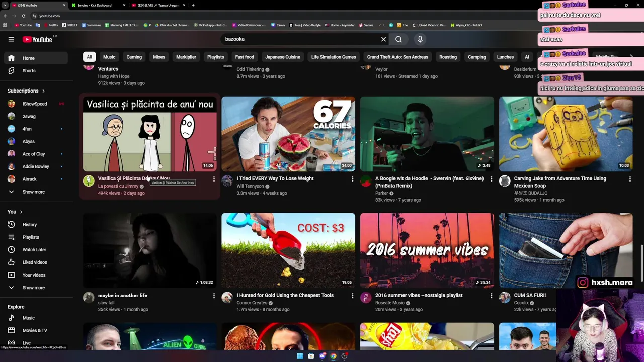Open options menu for 'maybe in another life'
The image size is (644, 362).
pyautogui.click(x=214, y=296)
